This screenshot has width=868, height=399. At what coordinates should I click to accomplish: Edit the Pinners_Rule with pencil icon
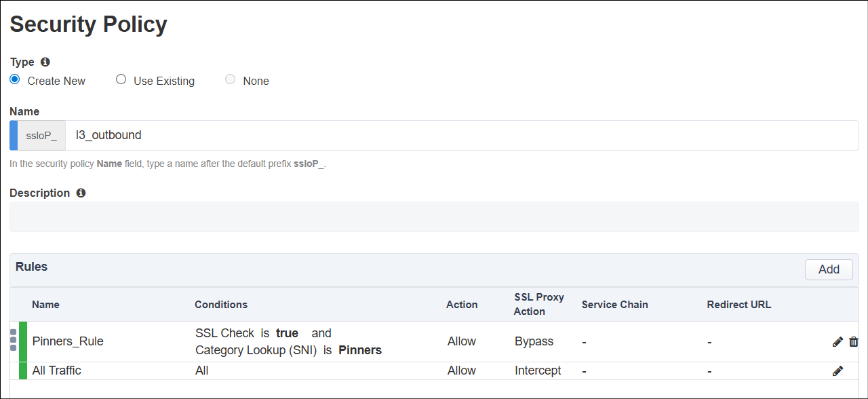pyautogui.click(x=837, y=341)
